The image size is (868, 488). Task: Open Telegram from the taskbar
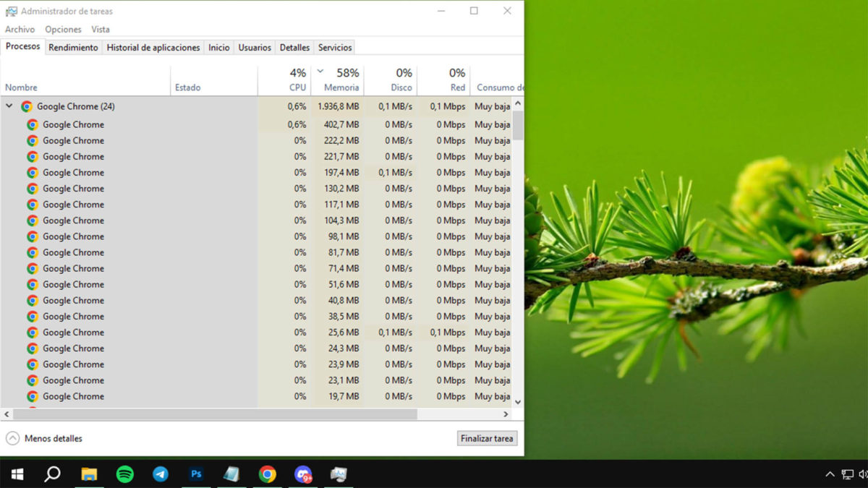161,474
